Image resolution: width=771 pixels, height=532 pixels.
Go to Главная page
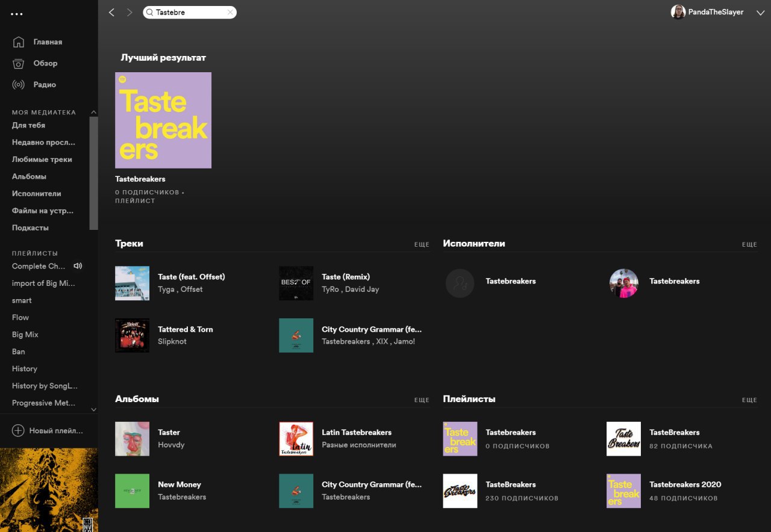click(x=48, y=42)
